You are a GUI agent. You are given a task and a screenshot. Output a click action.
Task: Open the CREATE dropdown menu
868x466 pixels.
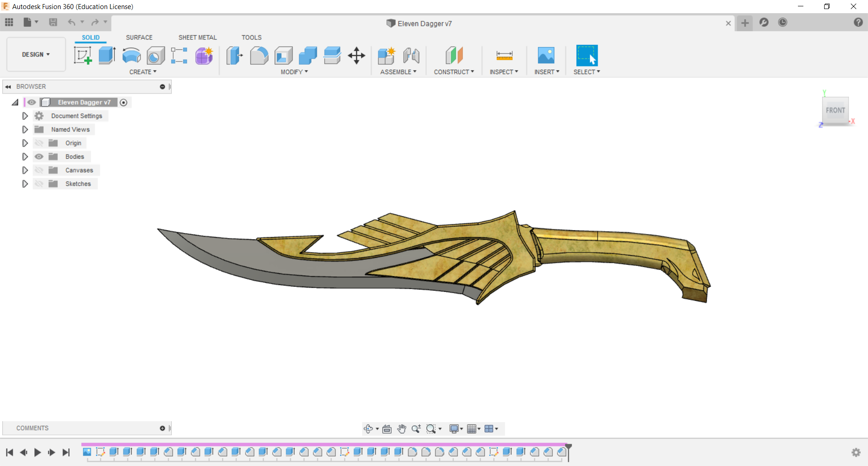click(x=143, y=72)
